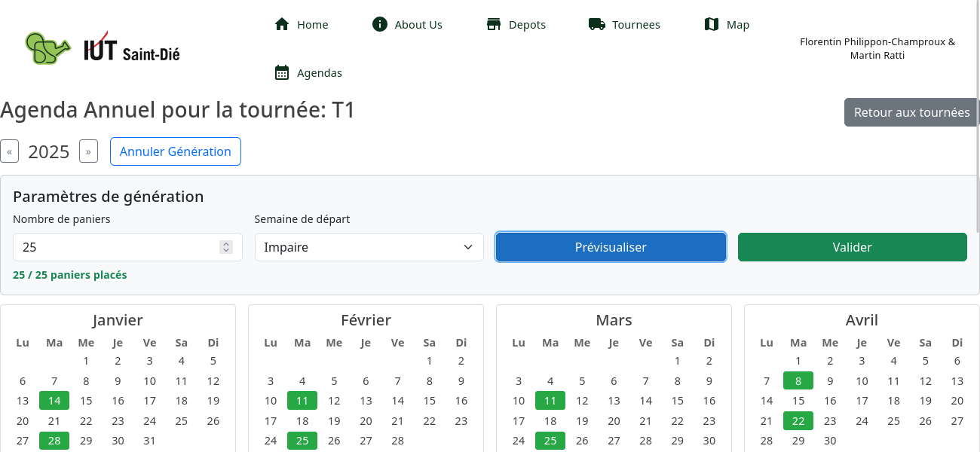Select the highlighted March 25 date
The height and width of the screenshot is (452, 980).
(550, 441)
